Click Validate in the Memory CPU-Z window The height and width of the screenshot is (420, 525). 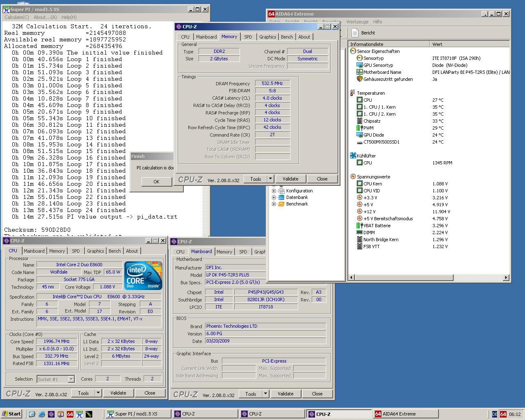pos(290,179)
